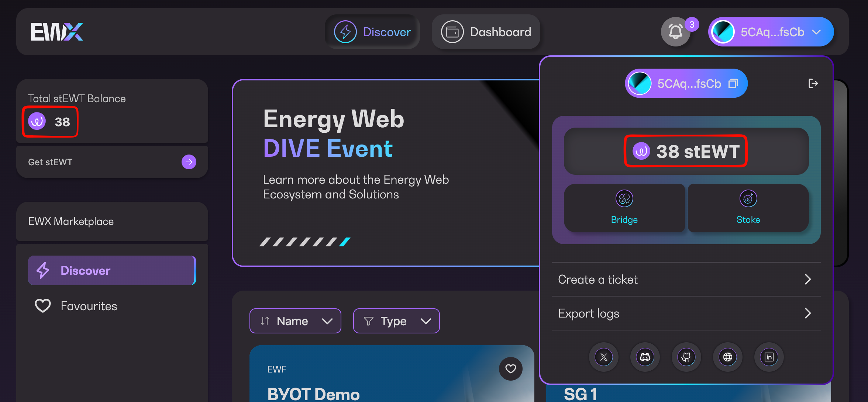The width and height of the screenshot is (868, 402).
Task: Click the Get stEWT arrow button
Action: tap(189, 162)
